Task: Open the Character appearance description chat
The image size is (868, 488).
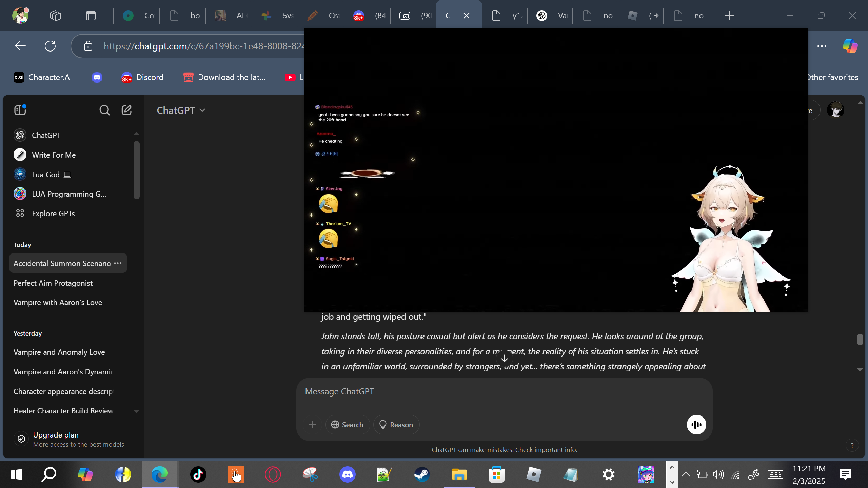Action: click(x=68, y=391)
